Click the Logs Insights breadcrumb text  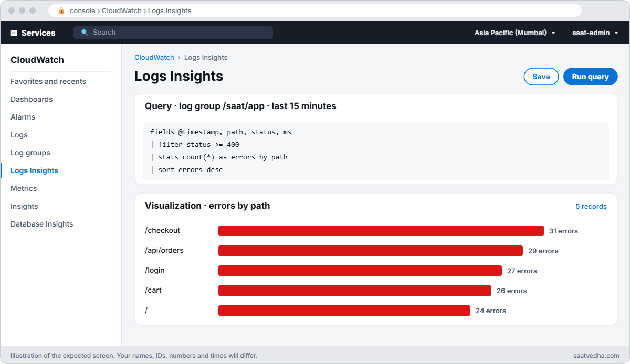[x=206, y=58]
